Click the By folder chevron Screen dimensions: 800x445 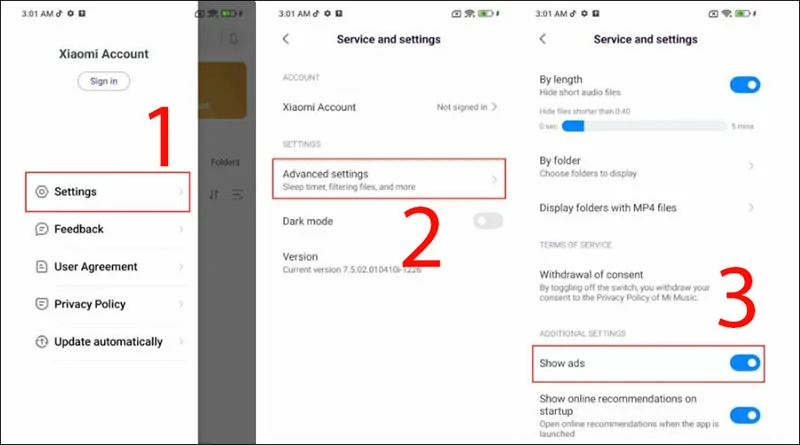click(751, 166)
